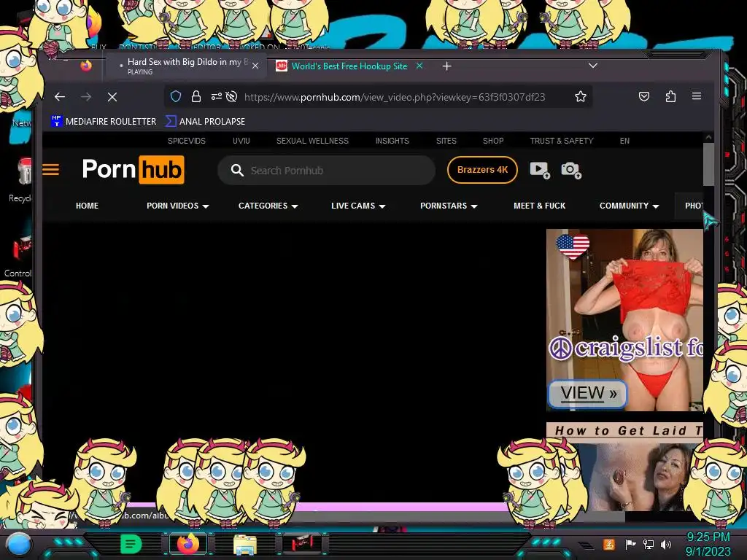Open the Action Center flag icon
This screenshot has height=560, width=747.
pyautogui.click(x=630, y=544)
